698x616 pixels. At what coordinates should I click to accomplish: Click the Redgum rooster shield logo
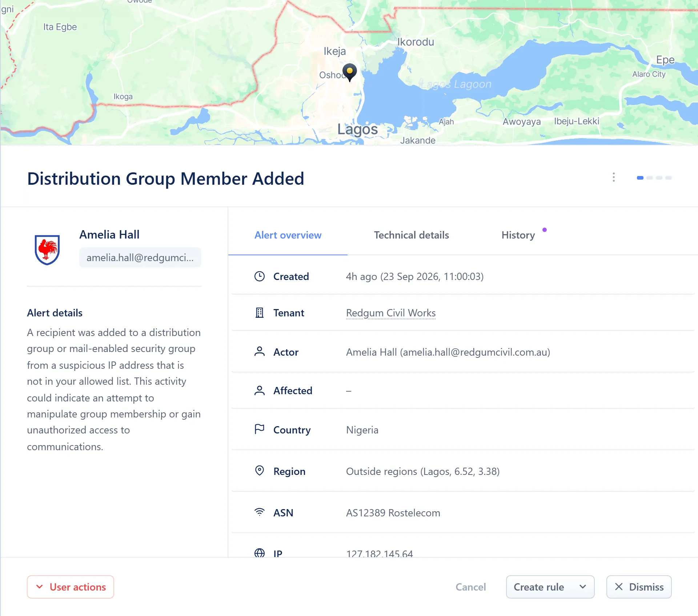point(47,250)
